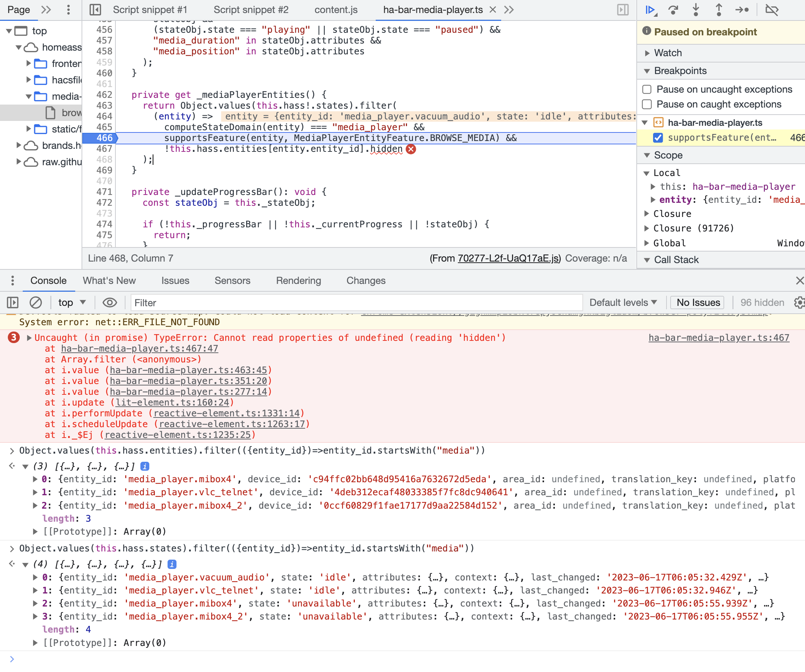Step over next function call
Image resolution: width=805 pixels, height=672 pixels.
[674, 10]
